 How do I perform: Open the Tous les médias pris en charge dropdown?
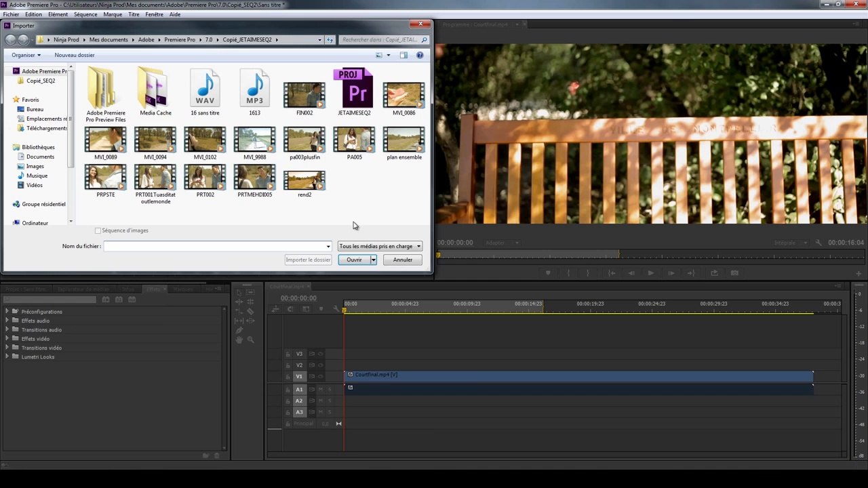pyautogui.click(x=380, y=246)
